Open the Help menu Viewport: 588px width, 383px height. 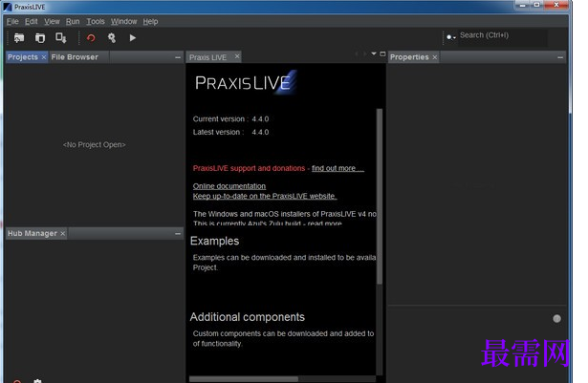pos(150,21)
